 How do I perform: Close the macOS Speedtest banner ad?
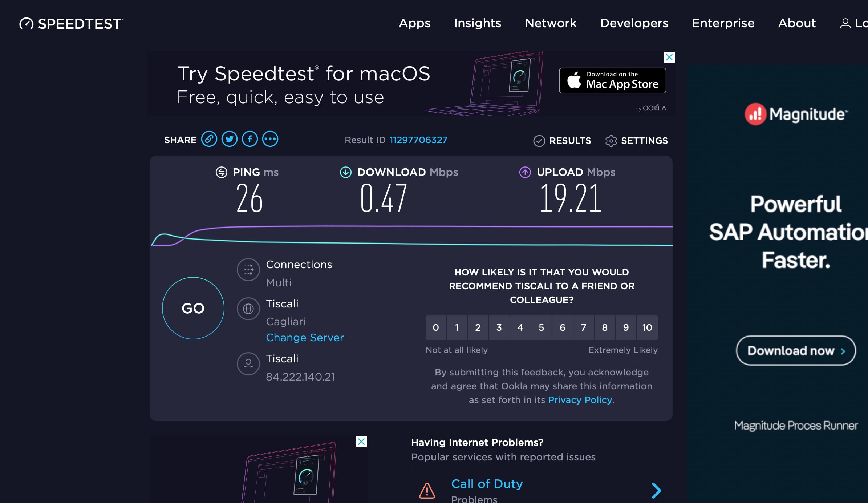click(x=669, y=57)
